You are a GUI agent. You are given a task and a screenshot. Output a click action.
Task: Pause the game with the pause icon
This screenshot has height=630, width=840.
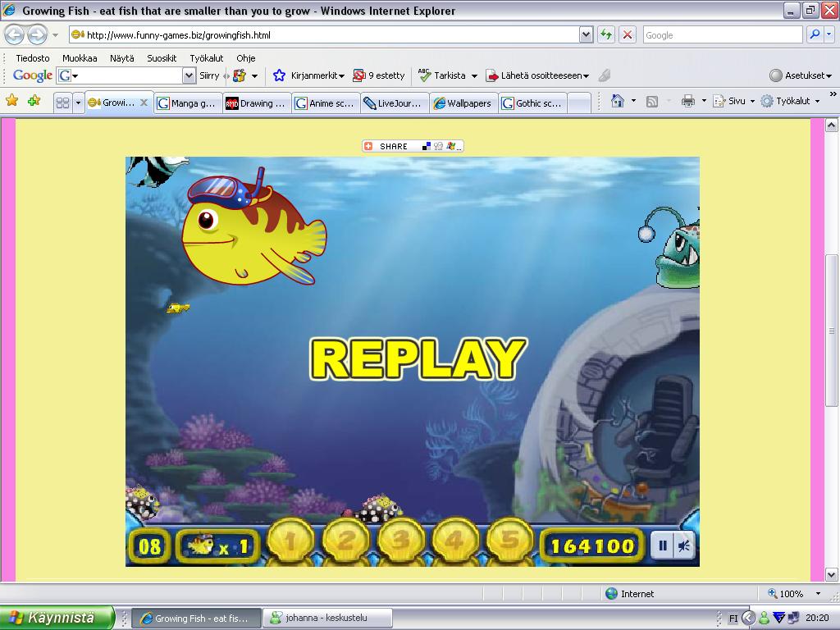[x=662, y=546]
